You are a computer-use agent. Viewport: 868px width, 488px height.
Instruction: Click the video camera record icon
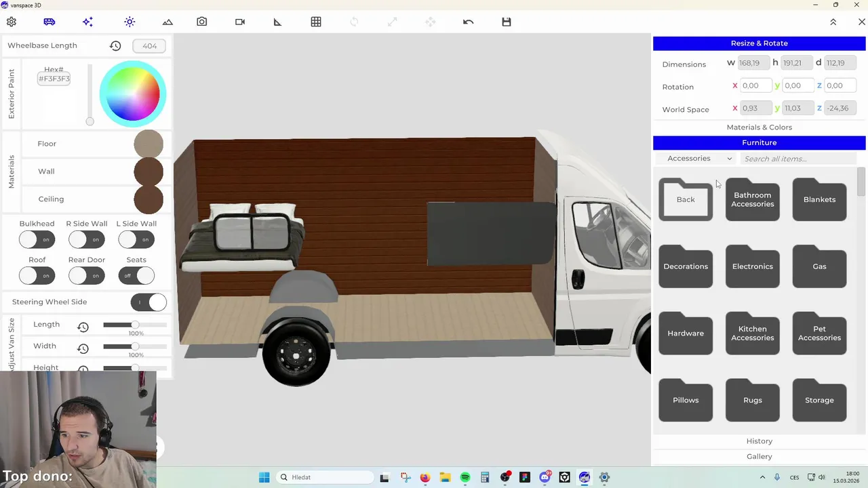[x=240, y=22]
